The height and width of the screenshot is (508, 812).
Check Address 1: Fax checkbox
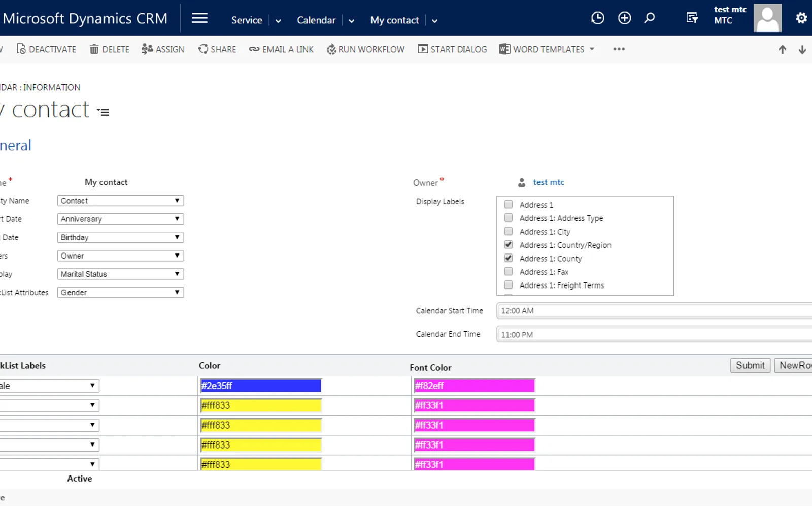point(509,271)
